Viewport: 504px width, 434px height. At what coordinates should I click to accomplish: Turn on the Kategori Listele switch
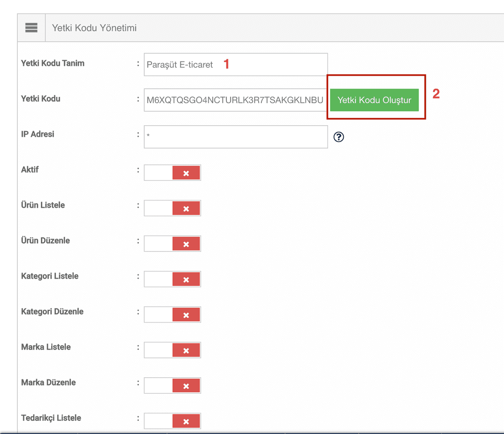pyautogui.click(x=172, y=279)
